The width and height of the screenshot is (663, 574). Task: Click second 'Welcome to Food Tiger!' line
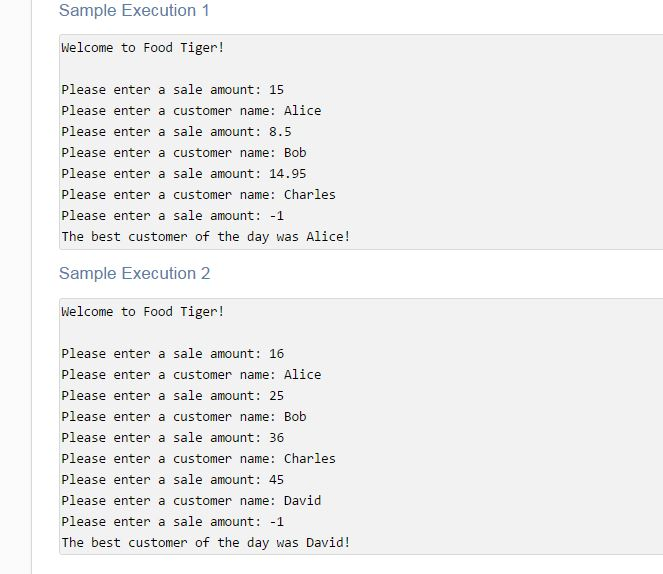point(142,312)
